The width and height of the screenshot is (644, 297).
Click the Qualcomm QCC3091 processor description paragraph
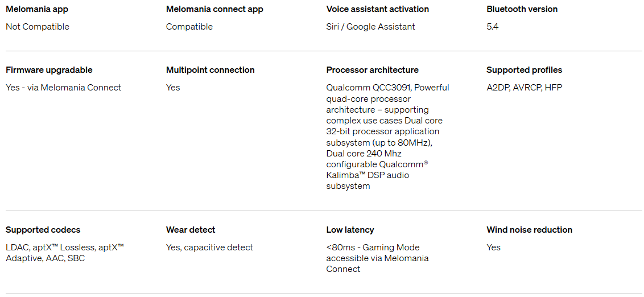387,137
